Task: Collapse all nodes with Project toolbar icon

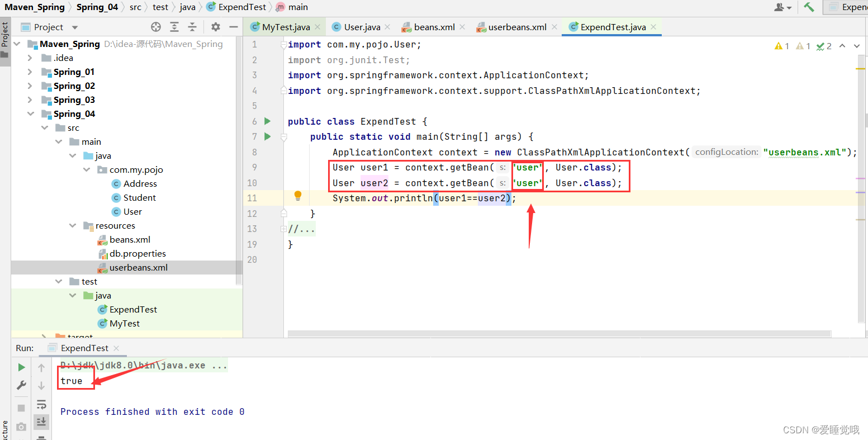Action: click(x=192, y=26)
